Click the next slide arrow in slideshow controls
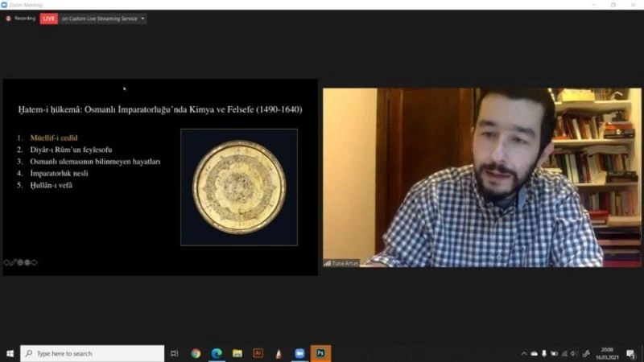 35,262
